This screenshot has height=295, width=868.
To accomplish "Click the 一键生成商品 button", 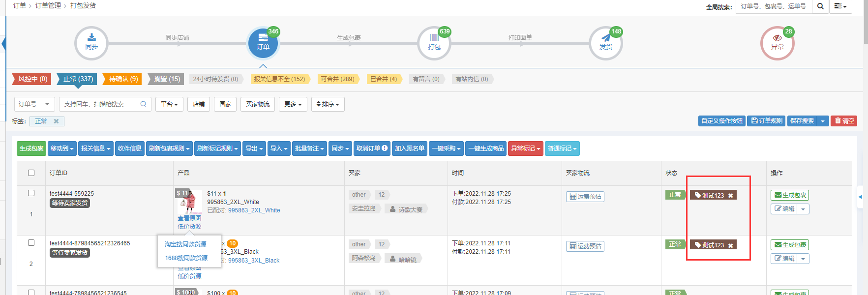I will [x=486, y=148].
